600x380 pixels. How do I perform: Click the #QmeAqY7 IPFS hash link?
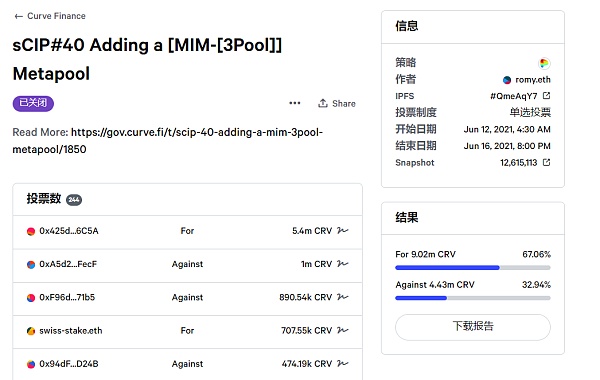pos(514,96)
